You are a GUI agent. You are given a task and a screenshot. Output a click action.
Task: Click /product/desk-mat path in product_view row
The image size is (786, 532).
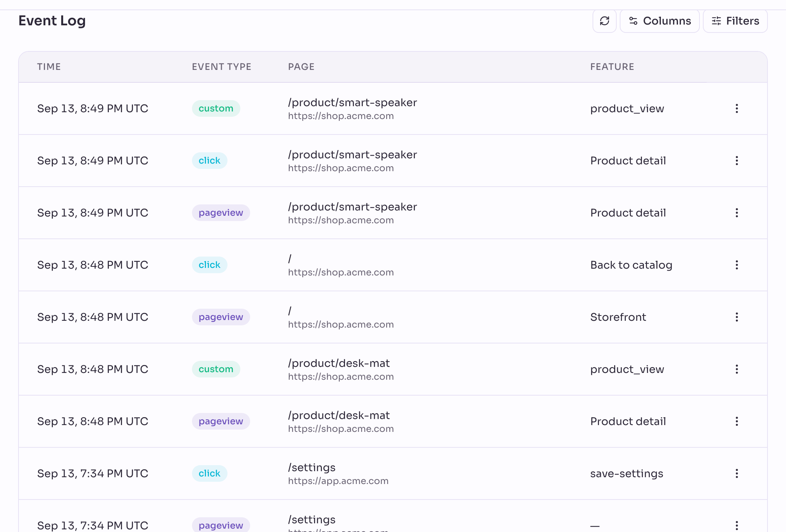(x=339, y=363)
